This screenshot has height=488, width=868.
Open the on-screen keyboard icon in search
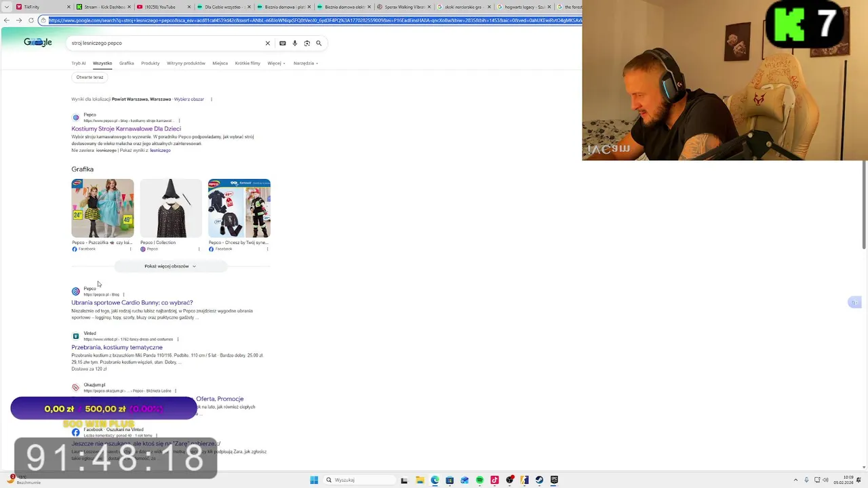click(x=283, y=43)
